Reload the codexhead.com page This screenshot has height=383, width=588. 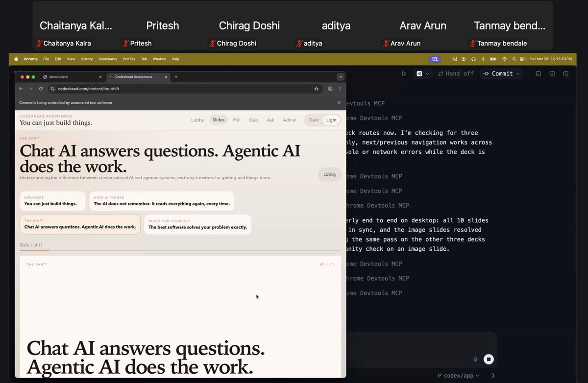pyautogui.click(x=41, y=89)
